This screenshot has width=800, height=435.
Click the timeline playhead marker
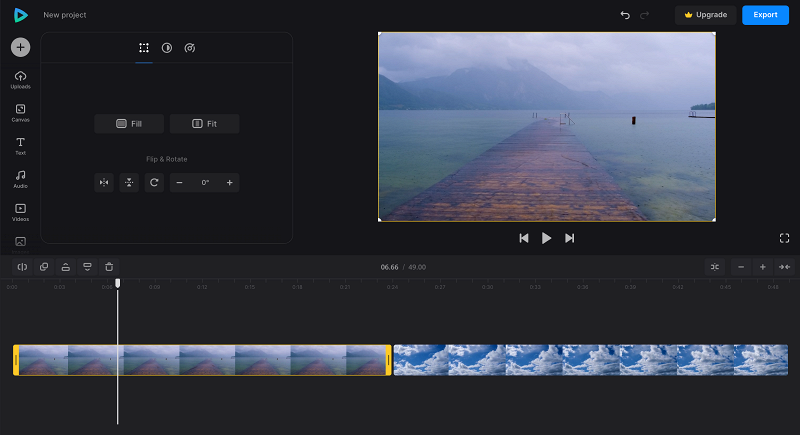pyautogui.click(x=118, y=283)
